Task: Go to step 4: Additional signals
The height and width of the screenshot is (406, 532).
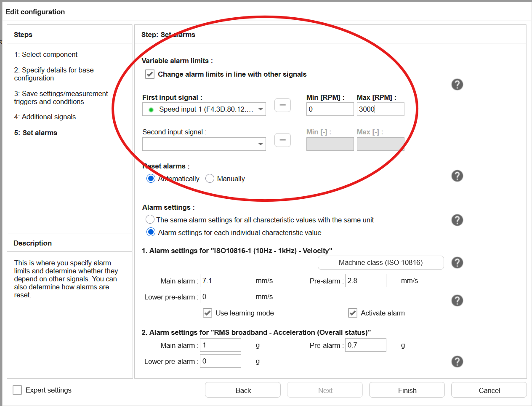Action: click(x=45, y=117)
